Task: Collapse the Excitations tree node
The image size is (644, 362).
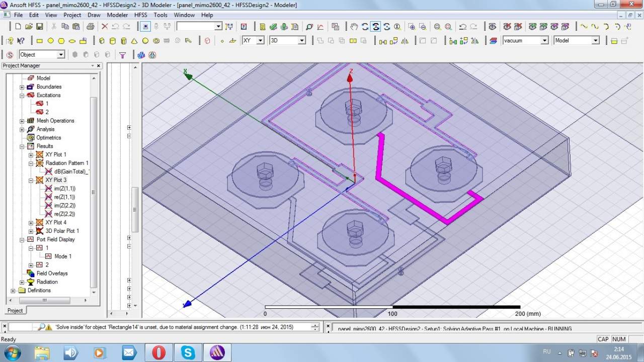Action: click(x=22, y=96)
